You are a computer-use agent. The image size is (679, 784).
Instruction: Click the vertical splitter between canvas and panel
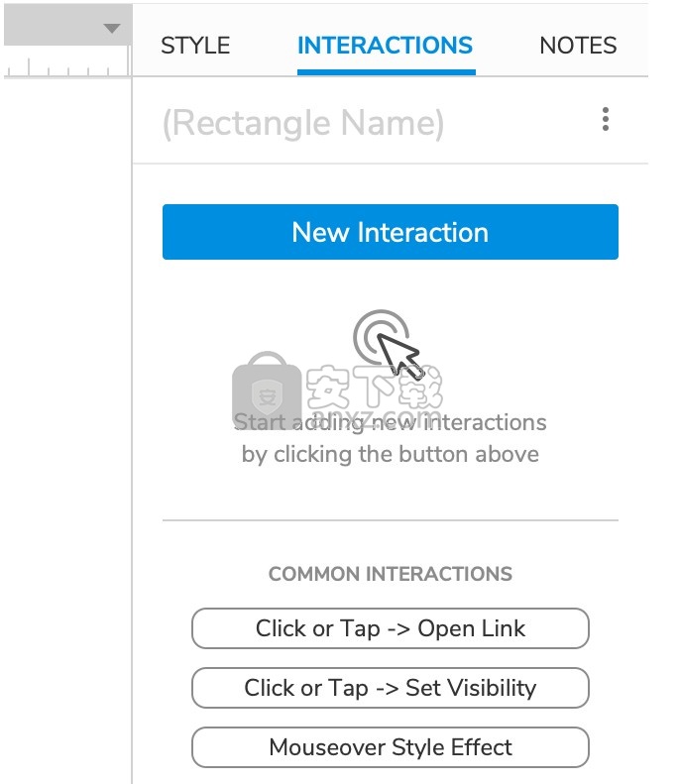point(132,430)
